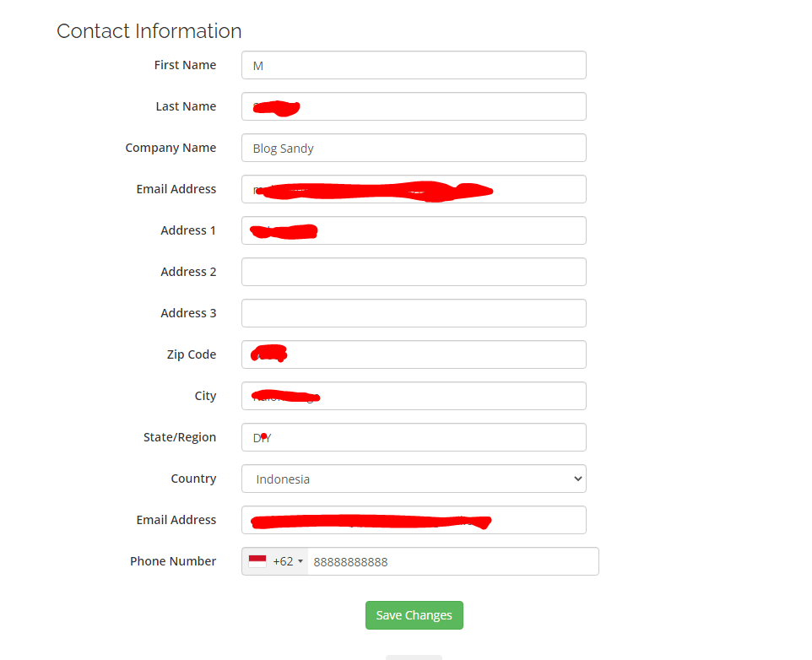812x660 pixels.
Task: Click the Indonesia flag icon
Action: point(257,561)
